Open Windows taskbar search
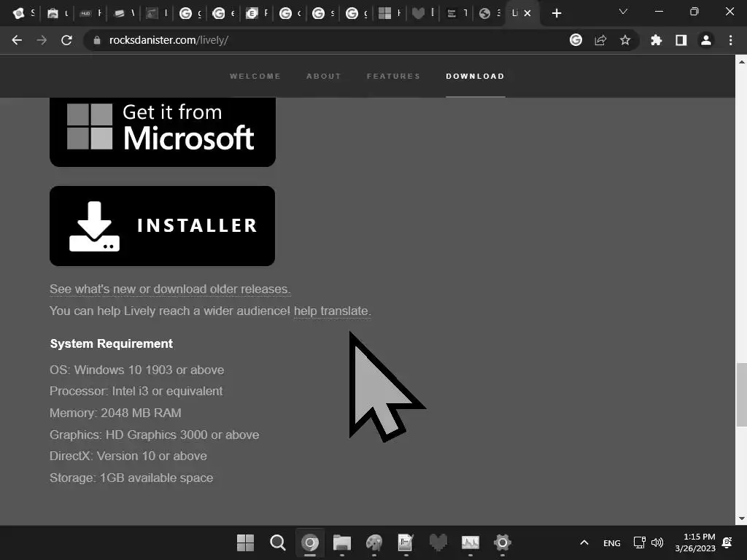747x560 pixels. (277, 542)
